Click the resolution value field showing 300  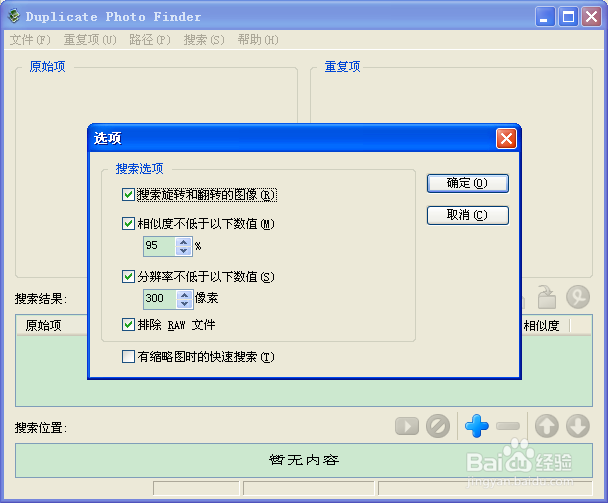[x=160, y=299]
